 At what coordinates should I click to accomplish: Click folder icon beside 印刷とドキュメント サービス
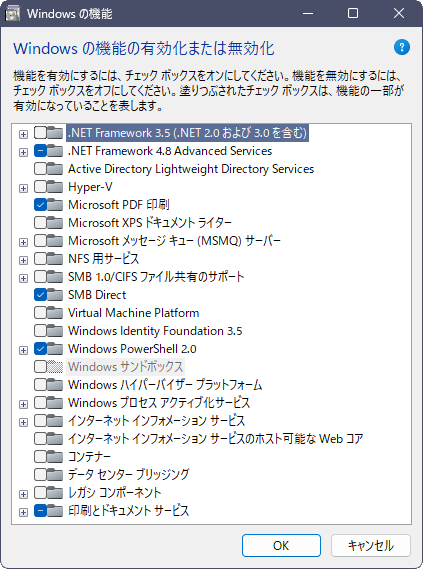tap(55, 511)
